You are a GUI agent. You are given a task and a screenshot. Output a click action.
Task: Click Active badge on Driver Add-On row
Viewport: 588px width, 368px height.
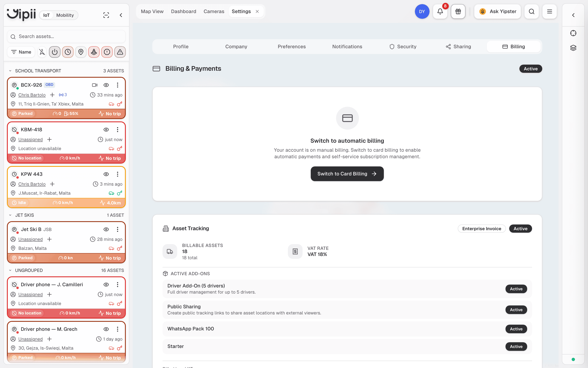pyautogui.click(x=516, y=289)
